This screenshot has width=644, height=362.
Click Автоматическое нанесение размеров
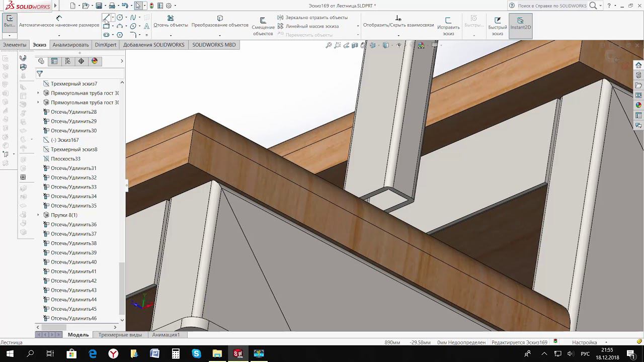(59, 22)
